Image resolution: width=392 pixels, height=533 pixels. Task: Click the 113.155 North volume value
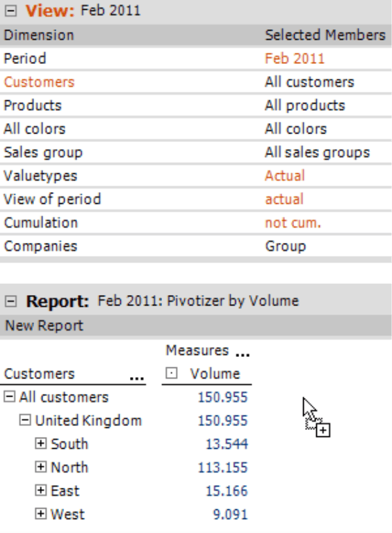coord(222,468)
